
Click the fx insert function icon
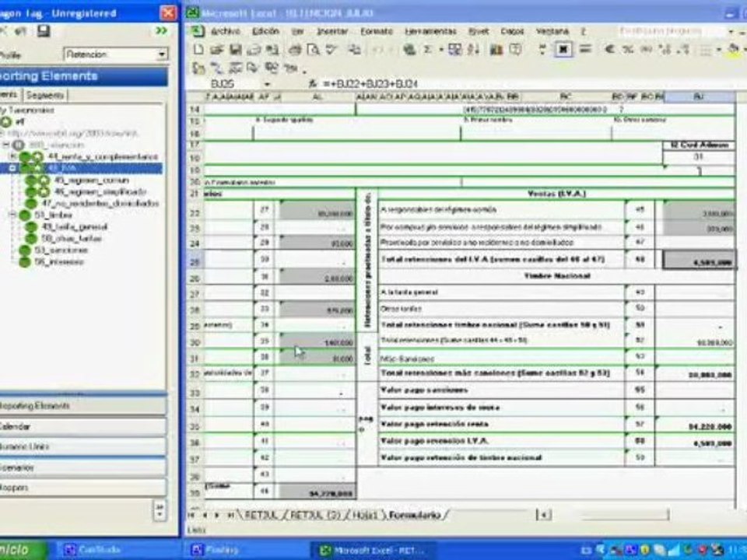313,84
